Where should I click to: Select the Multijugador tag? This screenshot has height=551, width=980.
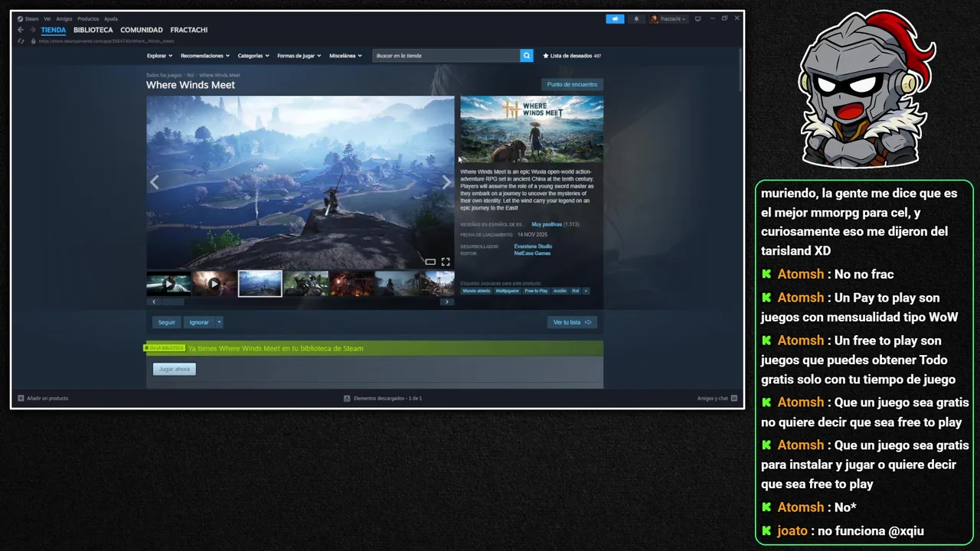pos(507,291)
